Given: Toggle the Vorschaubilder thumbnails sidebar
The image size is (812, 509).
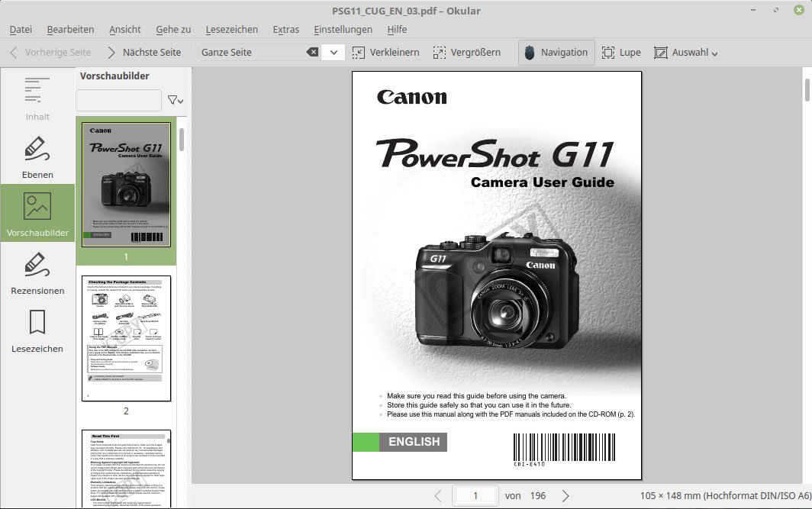Looking at the screenshot, I should tap(37, 214).
